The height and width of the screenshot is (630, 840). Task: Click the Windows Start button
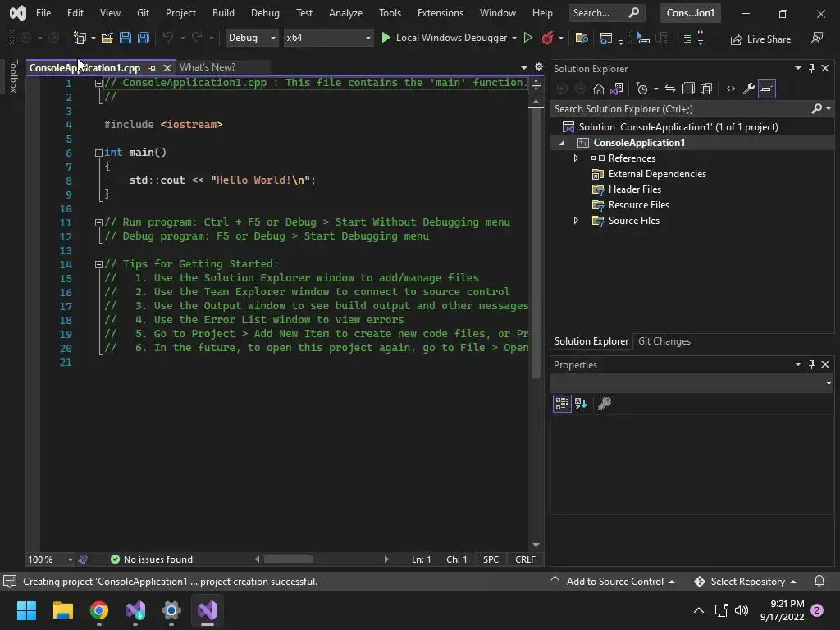click(x=26, y=610)
